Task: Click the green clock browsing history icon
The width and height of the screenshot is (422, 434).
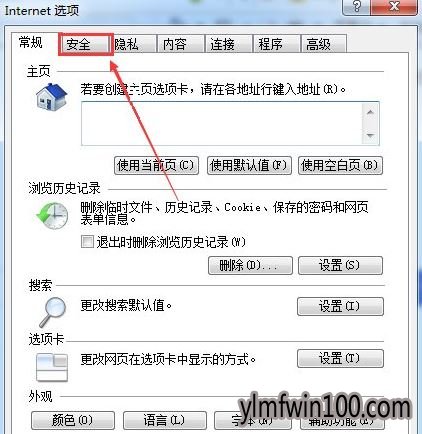Action: click(x=52, y=216)
